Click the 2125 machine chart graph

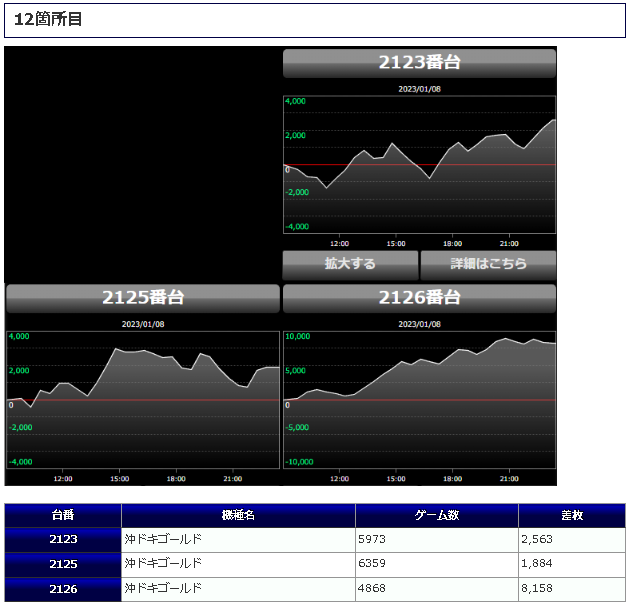pos(143,400)
